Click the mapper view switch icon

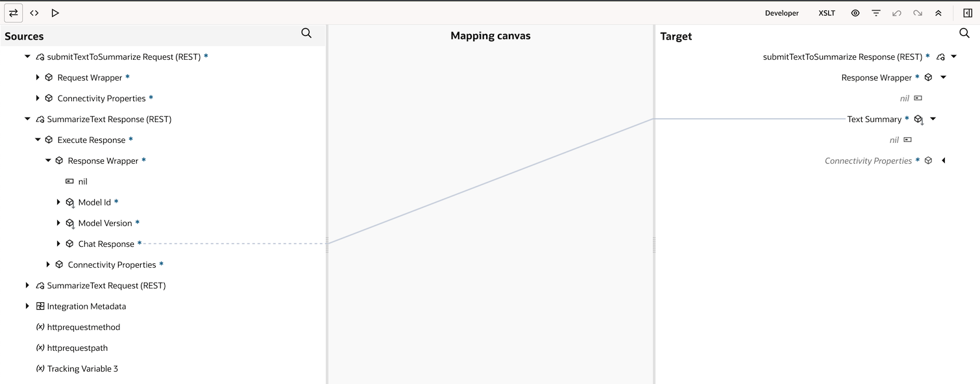(x=14, y=13)
